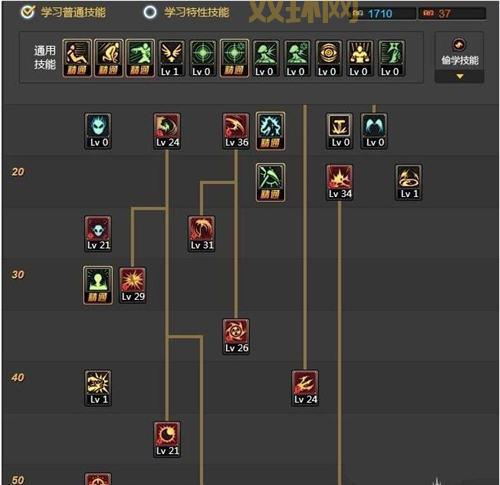The height and width of the screenshot is (485, 500).
Task: Select the Lv 26 spinning blade skill
Action: click(x=236, y=336)
